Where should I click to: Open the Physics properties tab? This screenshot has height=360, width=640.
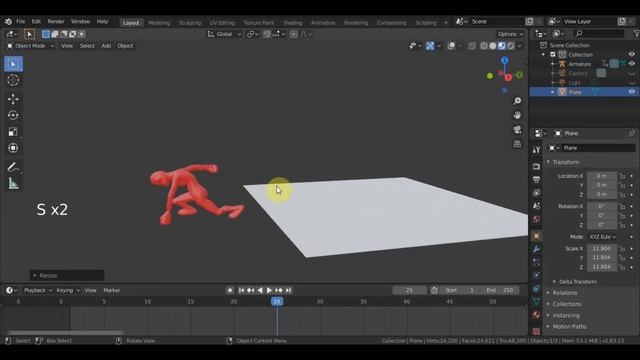coord(536,275)
